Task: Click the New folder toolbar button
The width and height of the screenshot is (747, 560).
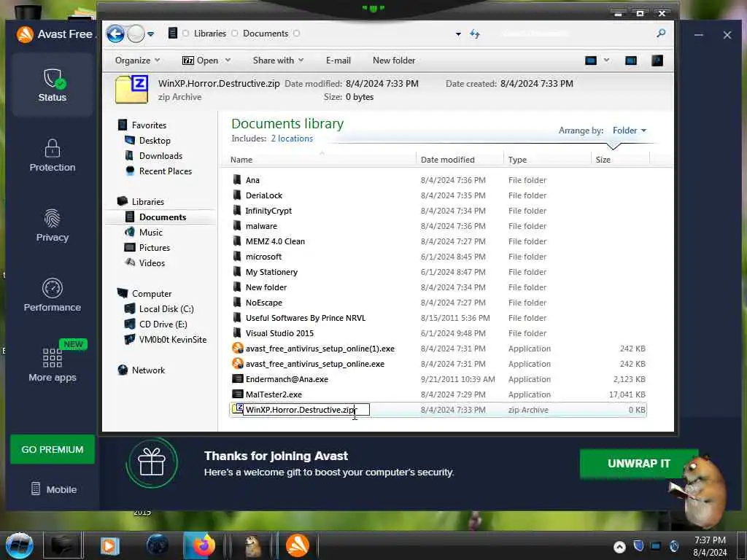Action: point(394,61)
